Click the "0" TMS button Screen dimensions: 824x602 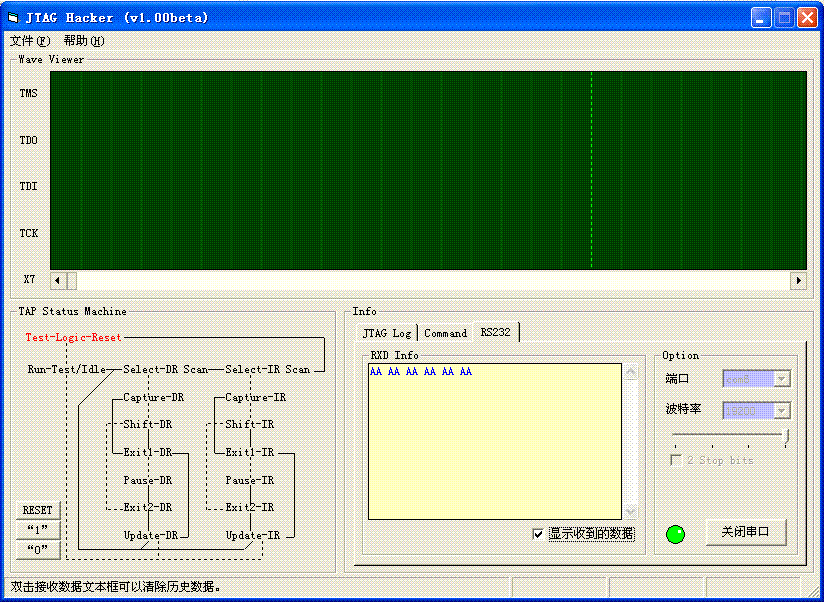click(37, 549)
